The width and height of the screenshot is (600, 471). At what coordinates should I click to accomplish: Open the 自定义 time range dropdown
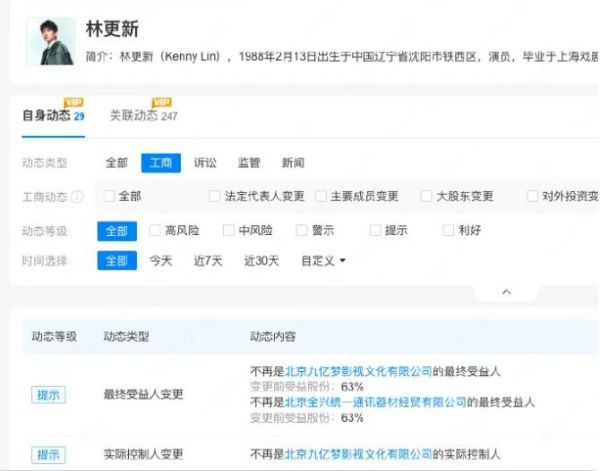click(x=323, y=261)
